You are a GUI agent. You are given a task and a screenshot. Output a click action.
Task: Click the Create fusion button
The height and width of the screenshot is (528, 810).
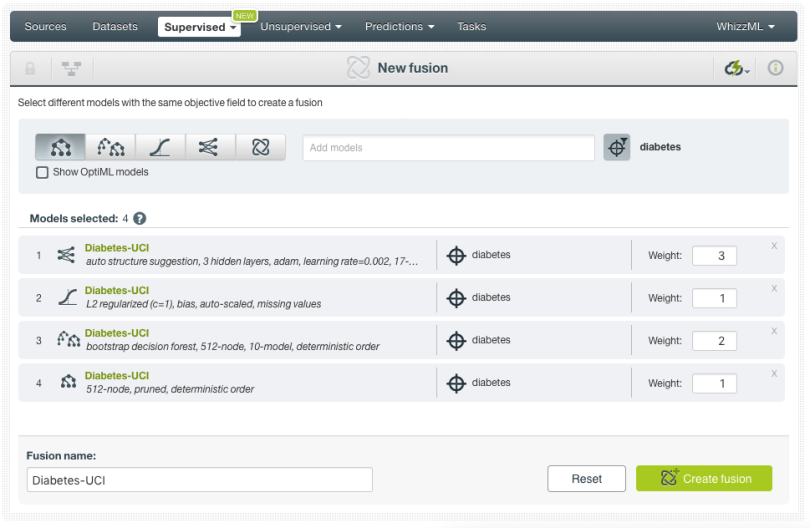click(x=704, y=478)
